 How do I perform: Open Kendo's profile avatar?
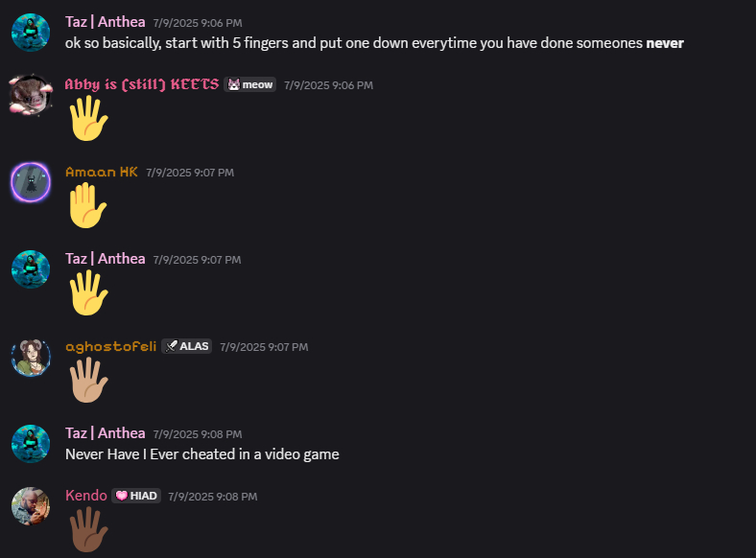point(30,506)
